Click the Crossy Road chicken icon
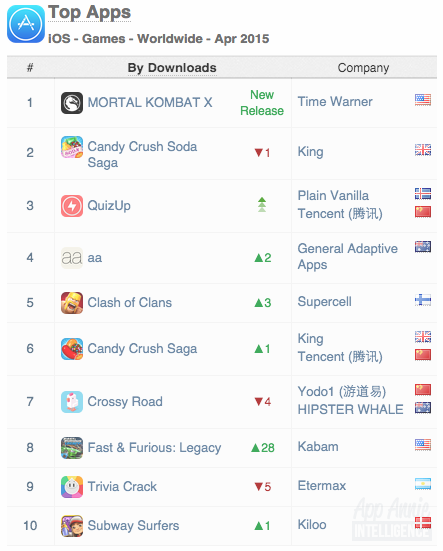443x551 pixels. click(x=72, y=402)
